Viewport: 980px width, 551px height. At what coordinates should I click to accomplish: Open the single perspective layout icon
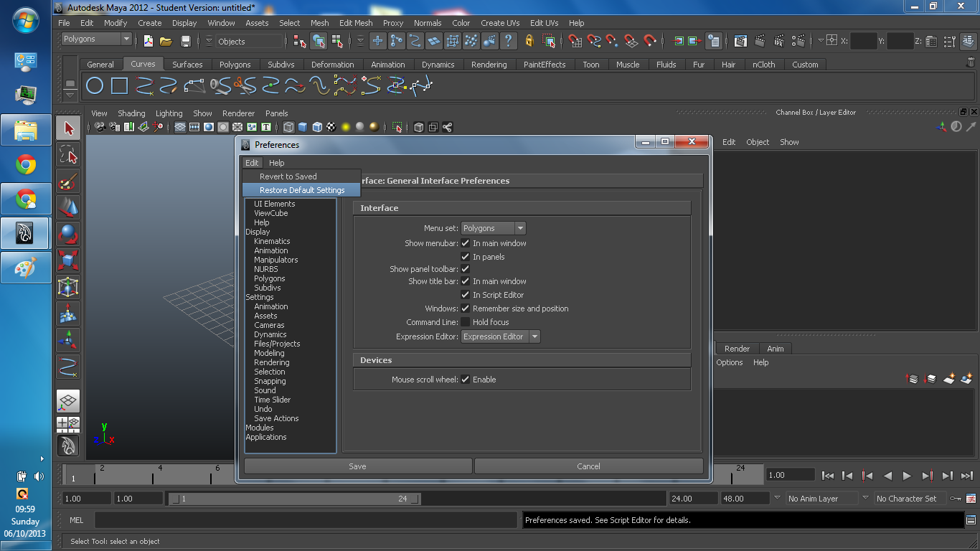click(x=68, y=401)
